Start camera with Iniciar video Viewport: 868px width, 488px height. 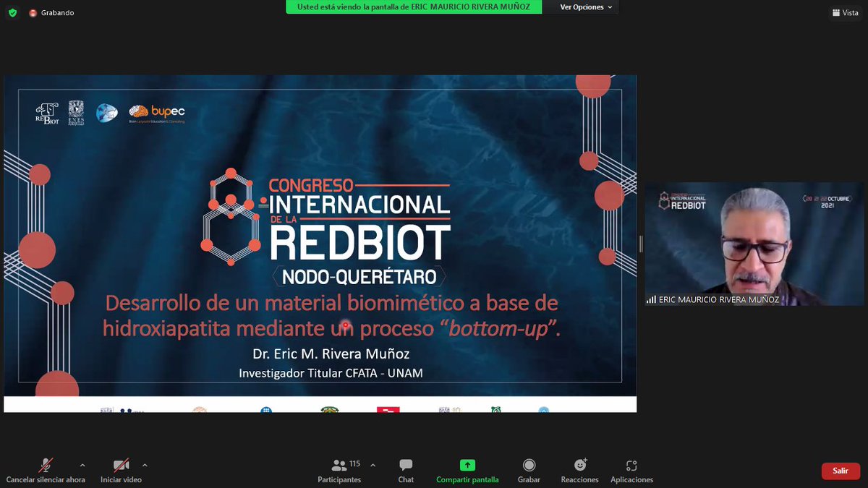pos(121,471)
